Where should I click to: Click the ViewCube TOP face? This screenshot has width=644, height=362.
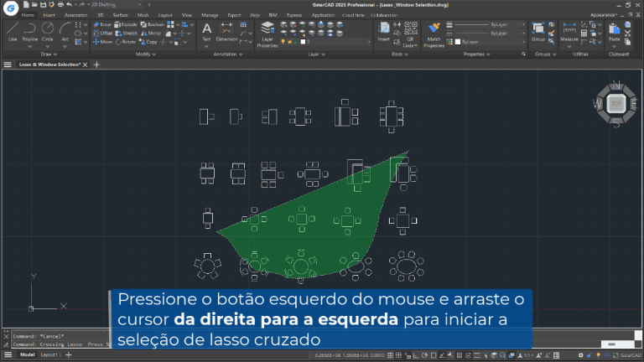tap(616, 103)
